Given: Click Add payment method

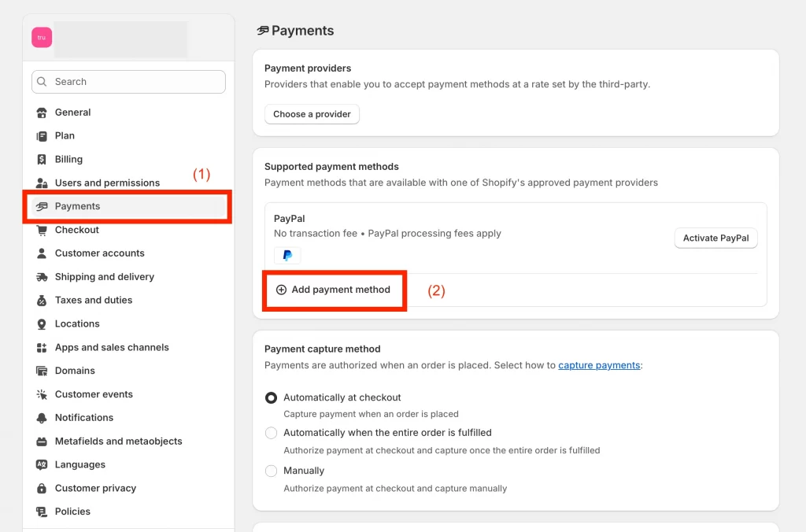Looking at the screenshot, I should coord(333,290).
